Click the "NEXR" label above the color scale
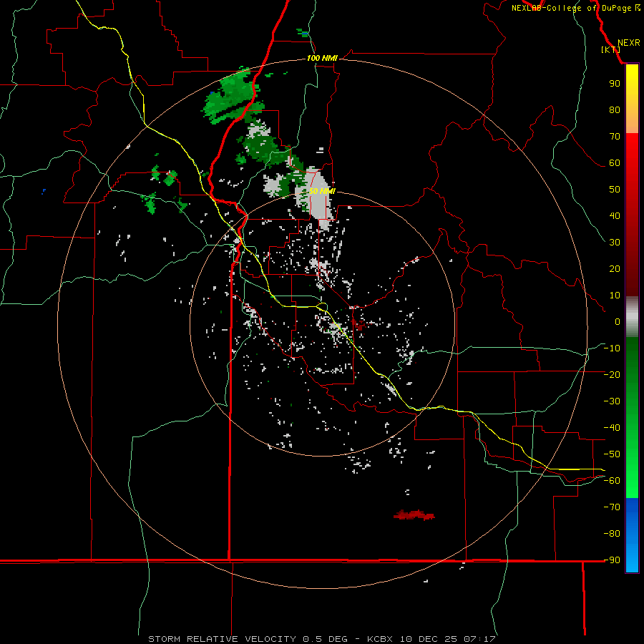Screen dimensions: 644x644 coord(629,43)
